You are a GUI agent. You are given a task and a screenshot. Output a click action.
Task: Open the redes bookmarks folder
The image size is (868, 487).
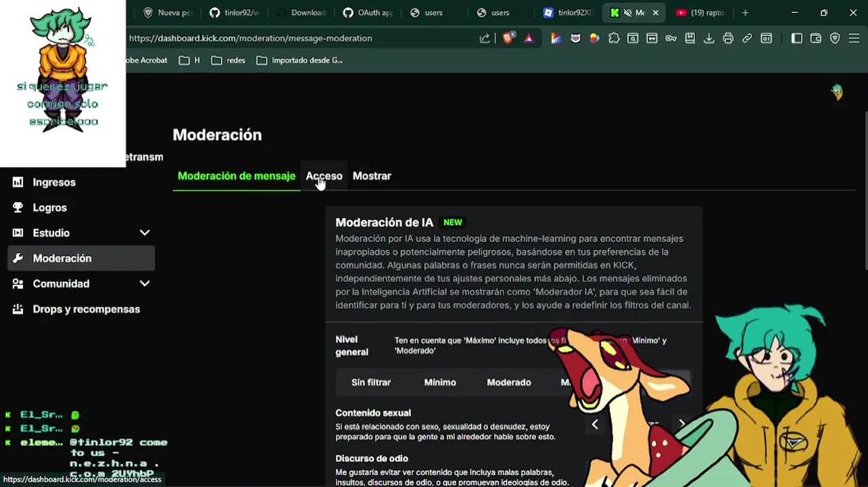[228, 60]
